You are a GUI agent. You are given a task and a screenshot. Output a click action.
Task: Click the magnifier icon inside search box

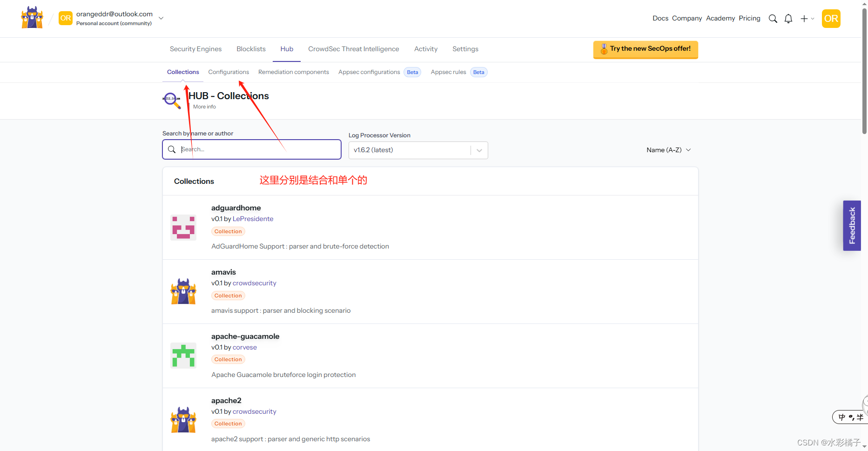point(172,149)
